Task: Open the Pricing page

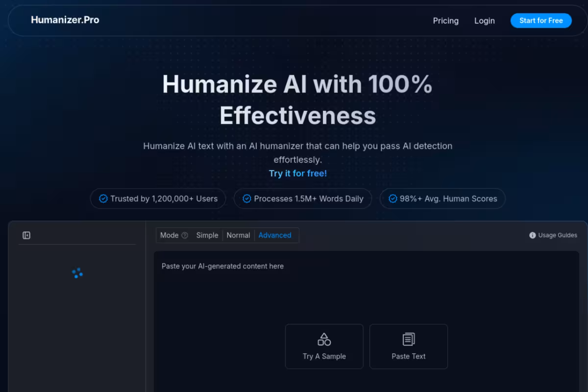Action: [446, 21]
